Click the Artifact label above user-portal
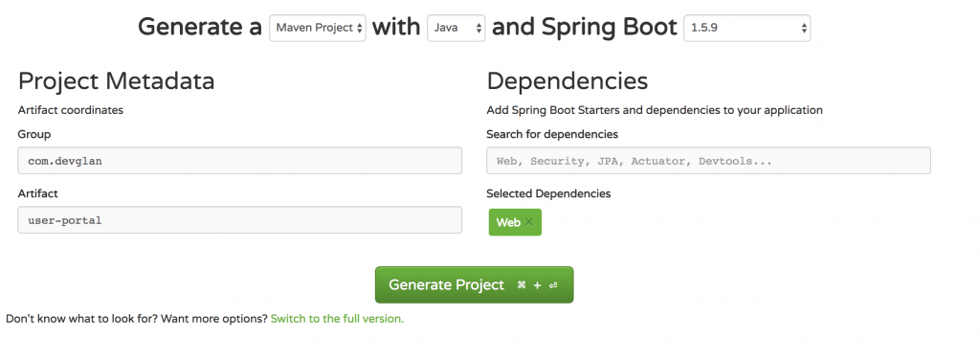The width and height of the screenshot is (980, 361). (x=37, y=193)
